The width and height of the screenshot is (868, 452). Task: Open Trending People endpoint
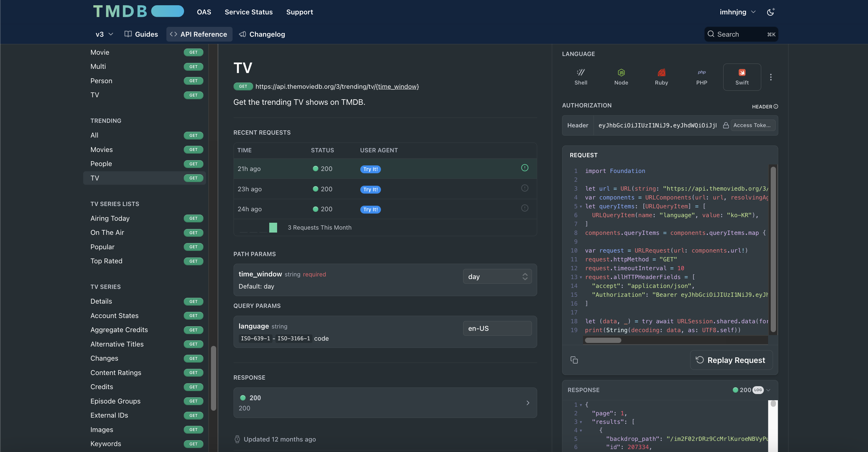point(144,164)
